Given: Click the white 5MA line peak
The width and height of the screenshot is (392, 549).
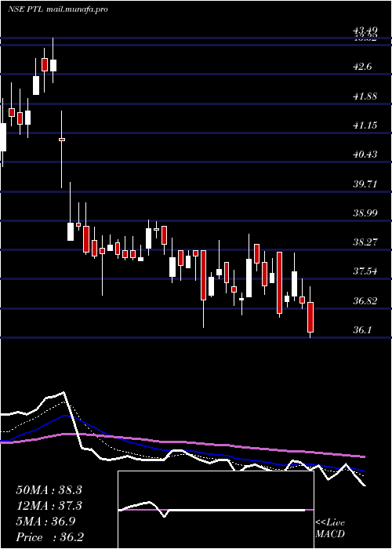Looking at the screenshot, I should (x=64, y=392).
